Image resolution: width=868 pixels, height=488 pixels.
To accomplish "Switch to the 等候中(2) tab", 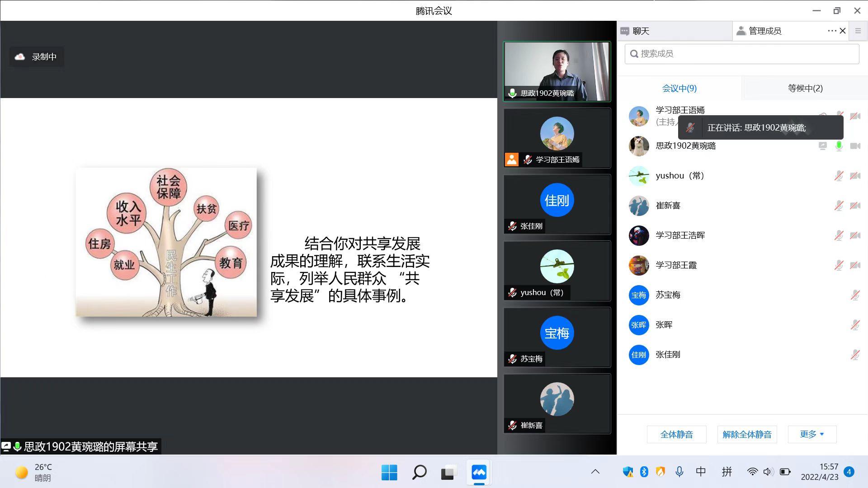I will click(805, 88).
